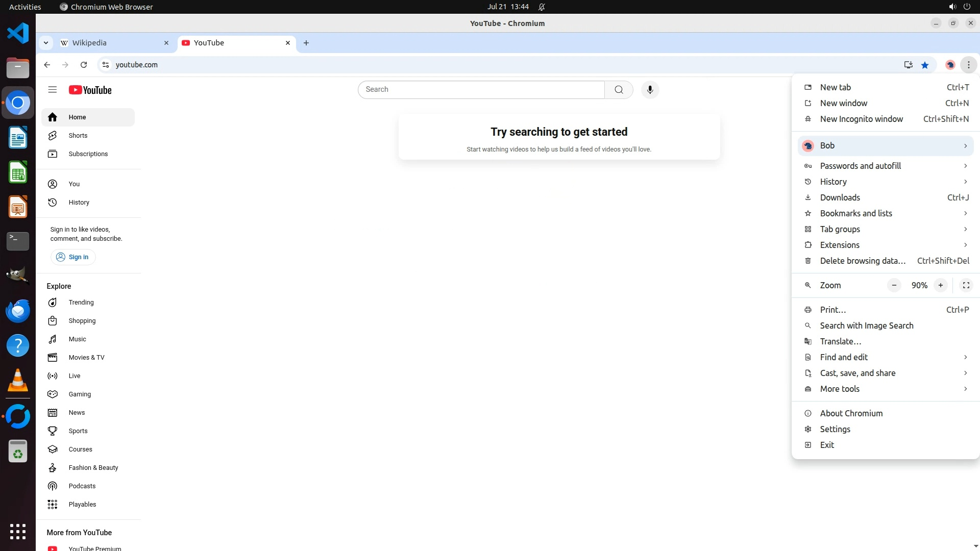Select New Incognito window menu item
The height and width of the screenshot is (551, 980).
861,119
